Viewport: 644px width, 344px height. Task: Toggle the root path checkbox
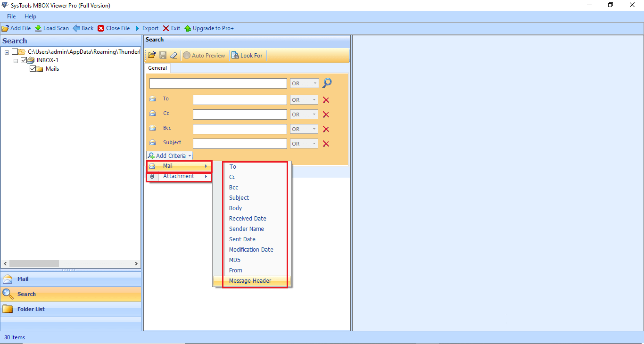click(15, 52)
